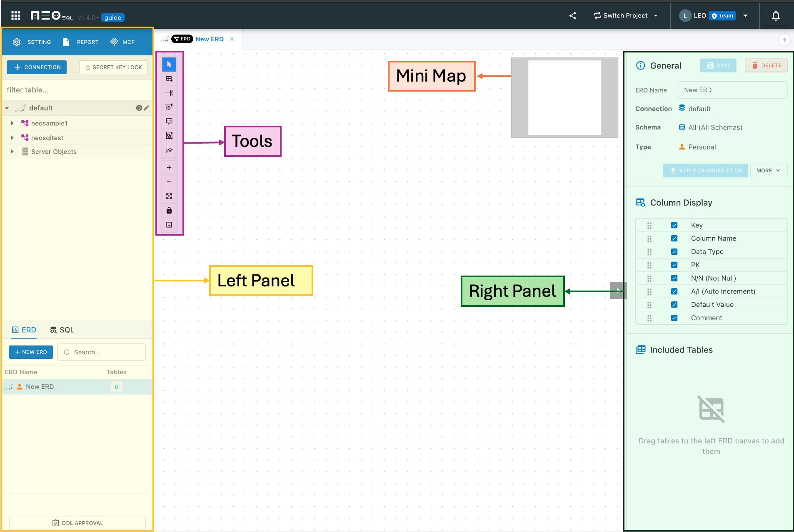Click the default connection status icon

pyautogui.click(x=139, y=108)
